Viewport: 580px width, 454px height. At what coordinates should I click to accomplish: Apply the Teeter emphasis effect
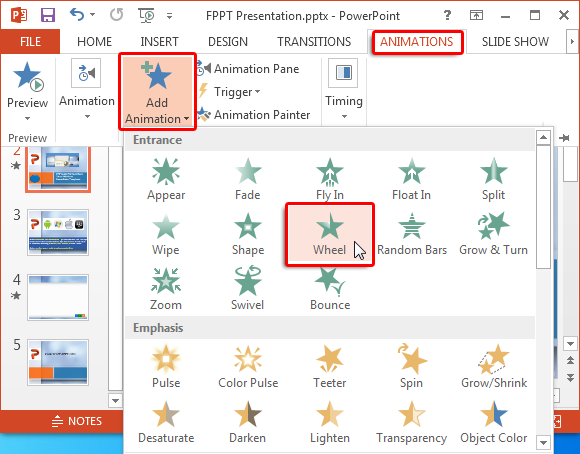click(x=330, y=367)
